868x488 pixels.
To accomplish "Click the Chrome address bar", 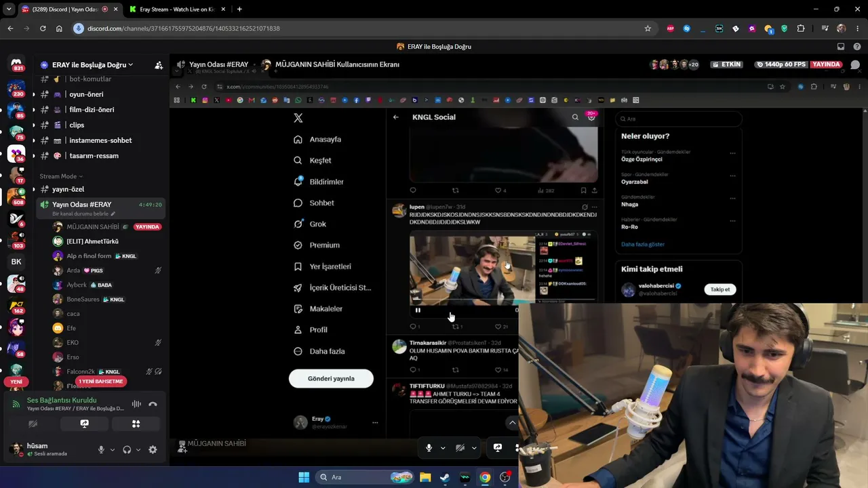I will pos(362,28).
